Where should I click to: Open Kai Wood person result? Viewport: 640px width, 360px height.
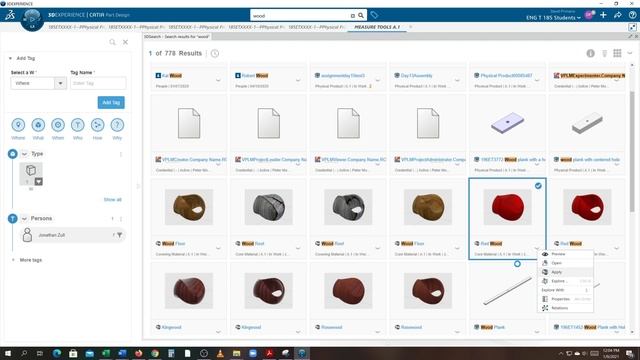click(x=172, y=76)
